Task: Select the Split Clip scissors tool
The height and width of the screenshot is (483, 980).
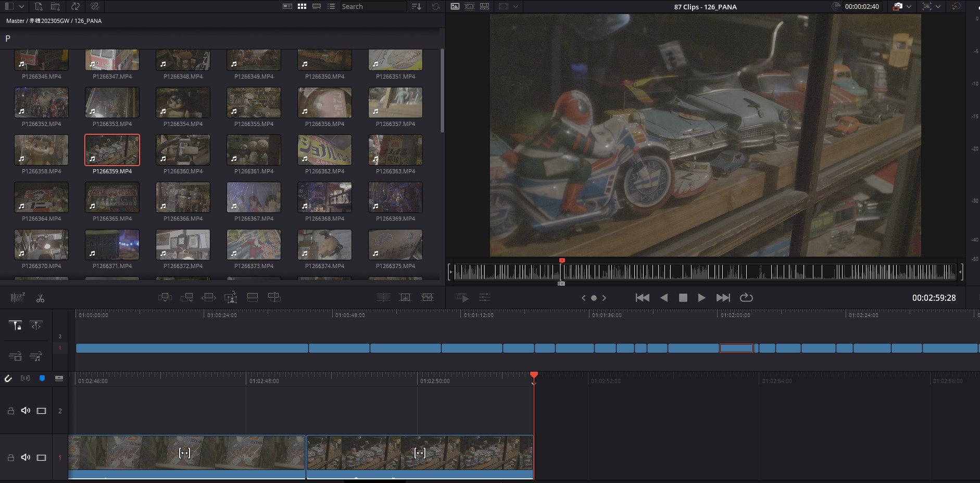Action: (40, 298)
